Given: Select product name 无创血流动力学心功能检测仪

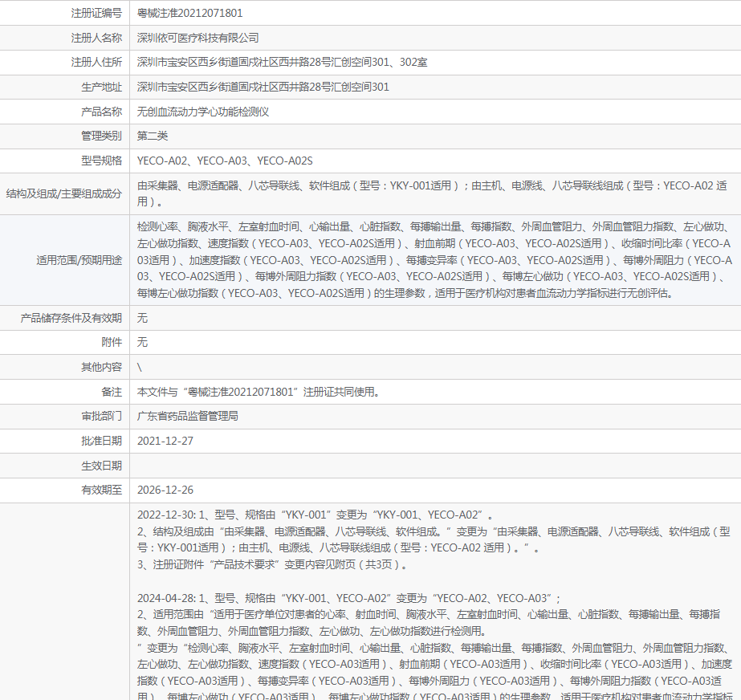Looking at the screenshot, I should [x=203, y=112].
